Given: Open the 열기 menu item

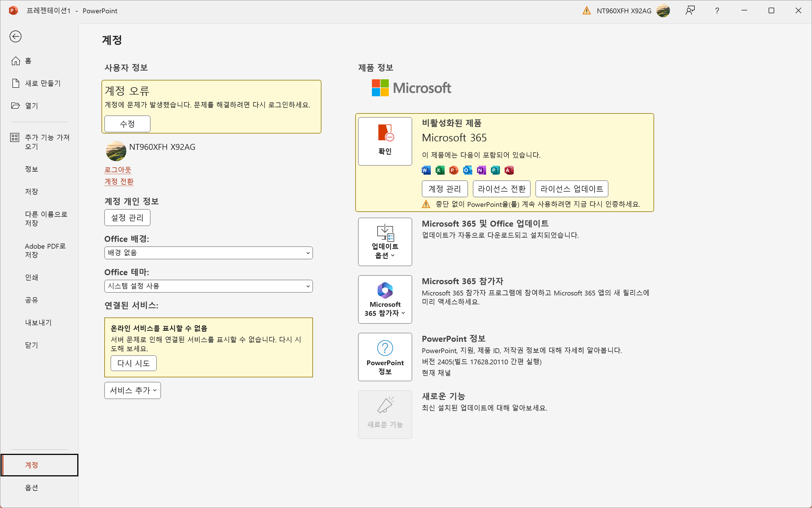Looking at the screenshot, I should point(39,106).
